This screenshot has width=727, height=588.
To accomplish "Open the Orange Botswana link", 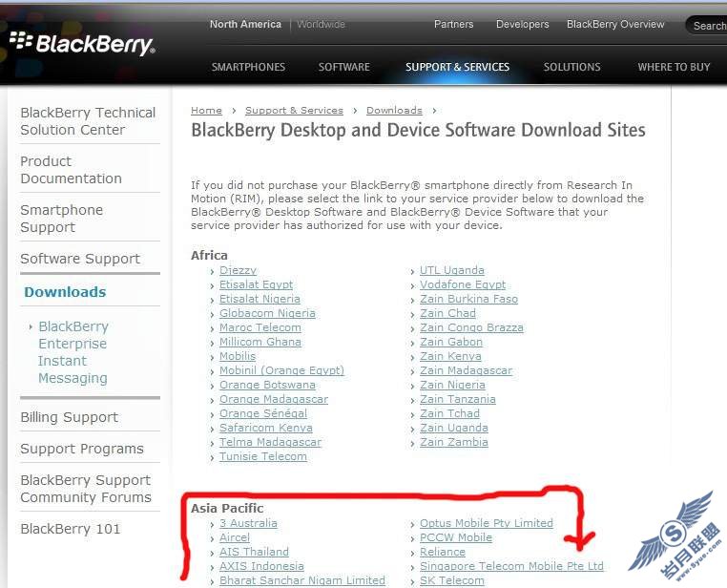I will (267, 385).
